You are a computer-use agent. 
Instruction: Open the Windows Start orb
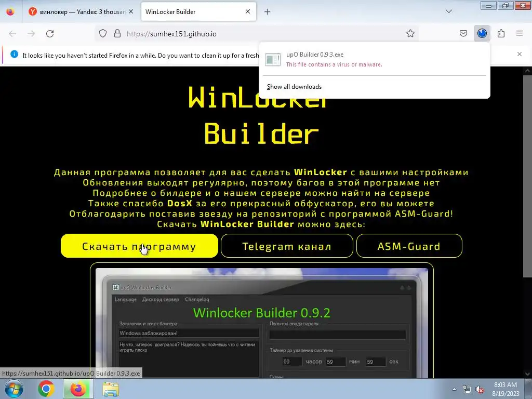[x=14, y=389]
